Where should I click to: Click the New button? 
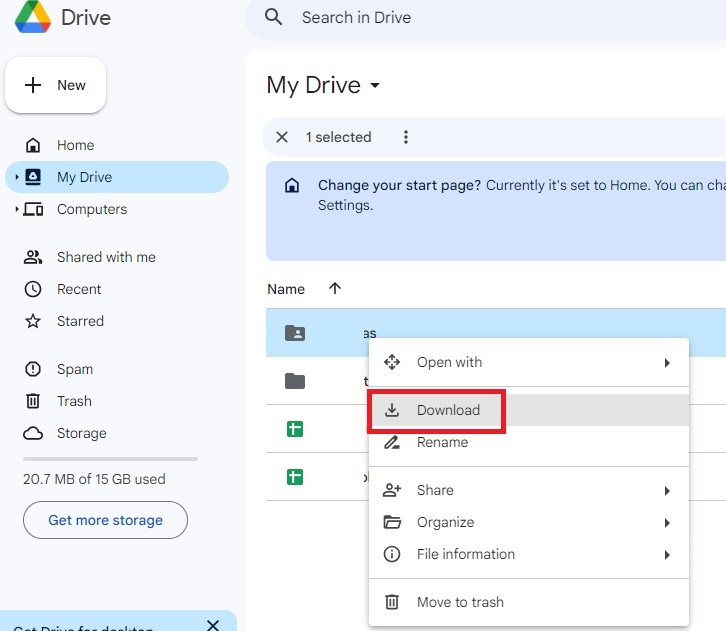(x=56, y=85)
